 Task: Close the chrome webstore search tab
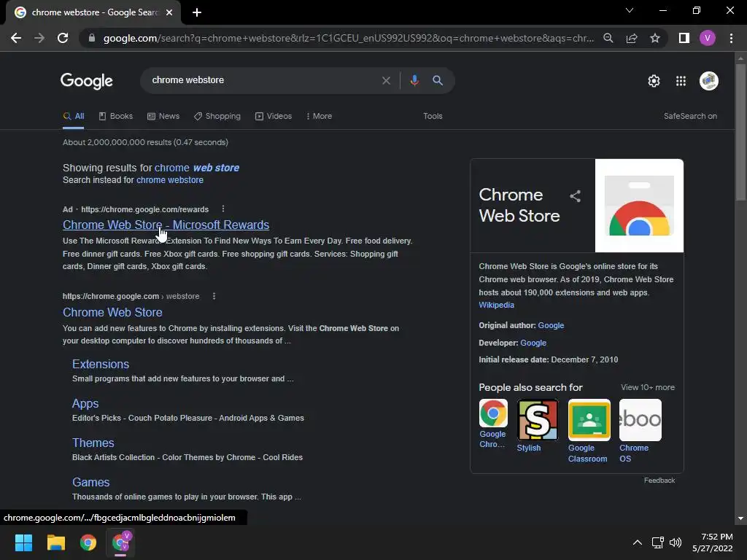click(169, 12)
